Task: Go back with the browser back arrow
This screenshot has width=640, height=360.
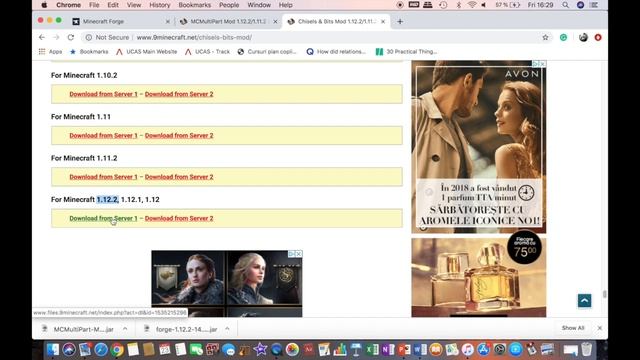Action: pos(42,37)
